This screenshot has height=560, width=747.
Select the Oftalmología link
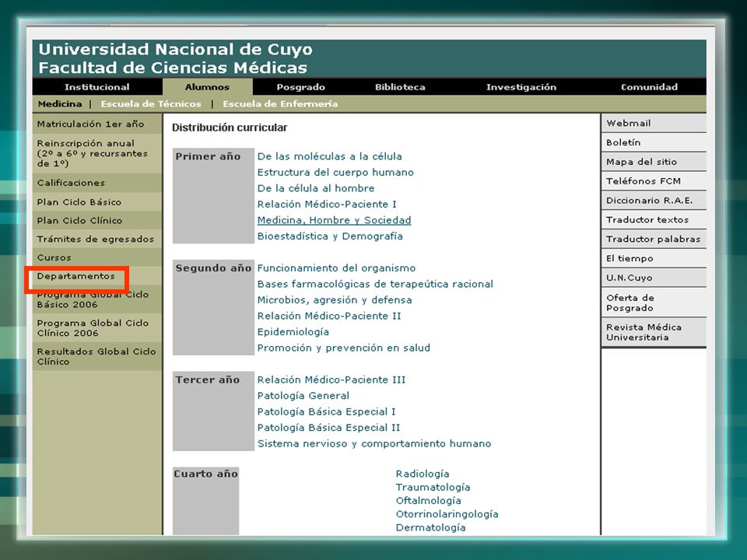(x=428, y=500)
